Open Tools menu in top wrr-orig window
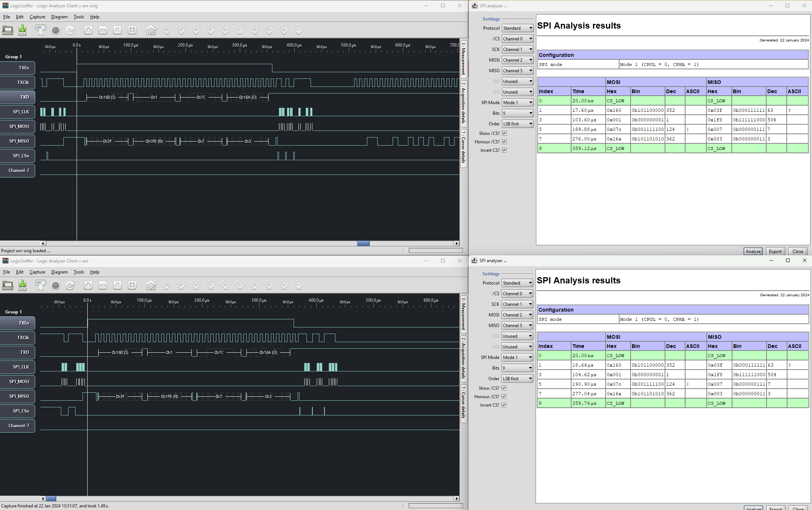Viewport: 812px width, 510px height. pyautogui.click(x=79, y=17)
